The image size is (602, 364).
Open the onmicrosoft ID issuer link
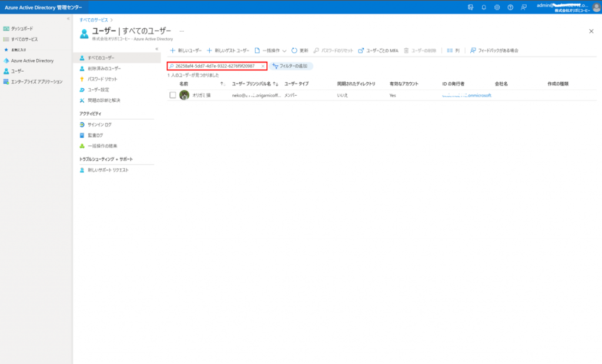pyautogui.click(x=466, y=95)
